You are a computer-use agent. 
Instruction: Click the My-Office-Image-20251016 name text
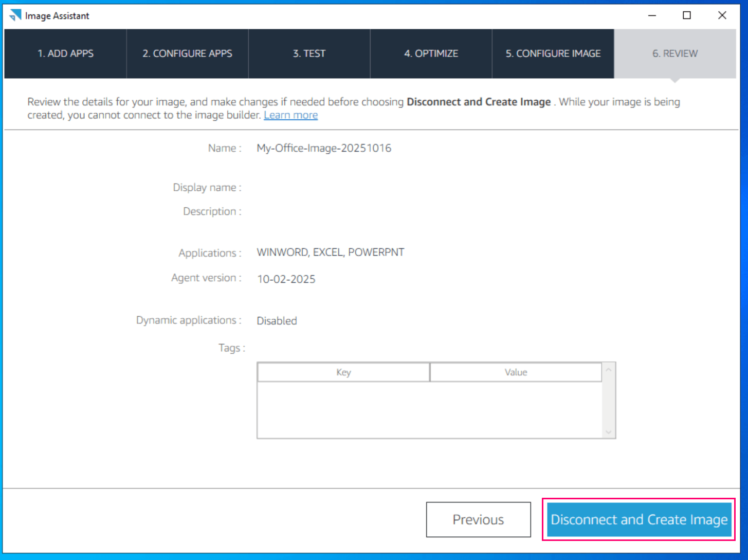(x=324, y=148)
